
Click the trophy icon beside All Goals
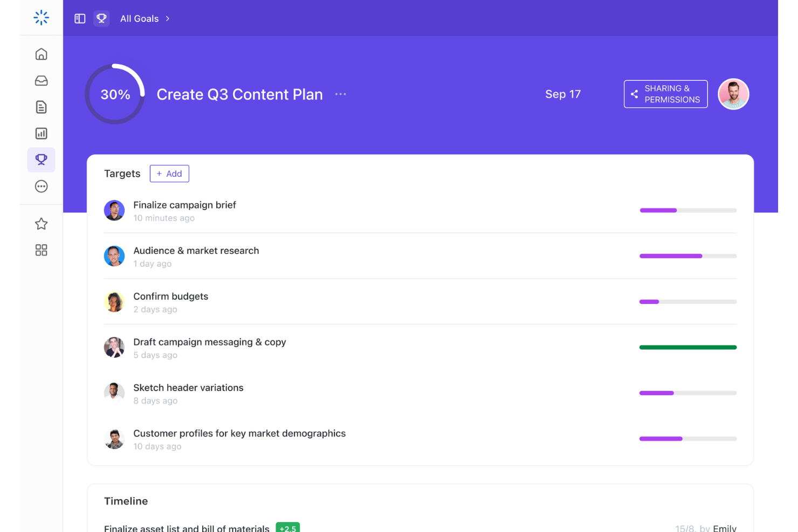[x=101, y=18]
